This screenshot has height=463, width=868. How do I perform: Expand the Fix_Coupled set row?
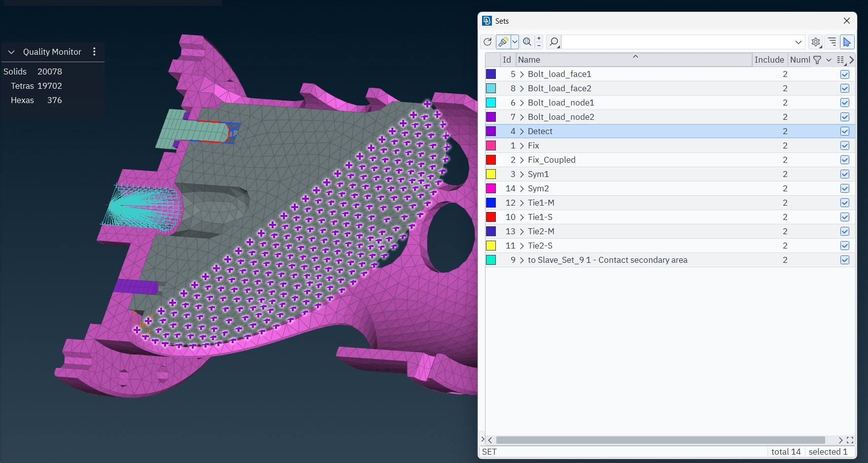[x=522, y=160]
